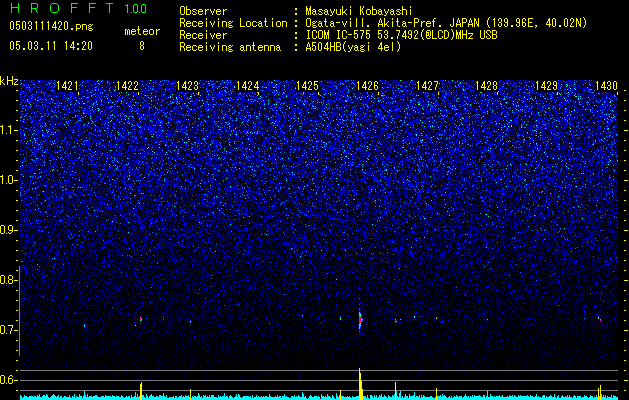Click the 1427 time axis label
This screenshot has height=400, width=629.
pos(427,85)
